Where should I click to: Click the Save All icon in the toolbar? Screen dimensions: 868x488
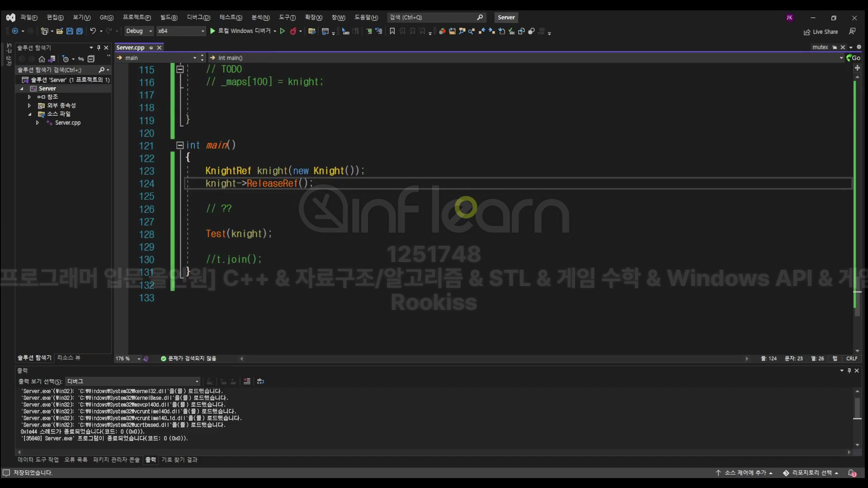point(80,31)
